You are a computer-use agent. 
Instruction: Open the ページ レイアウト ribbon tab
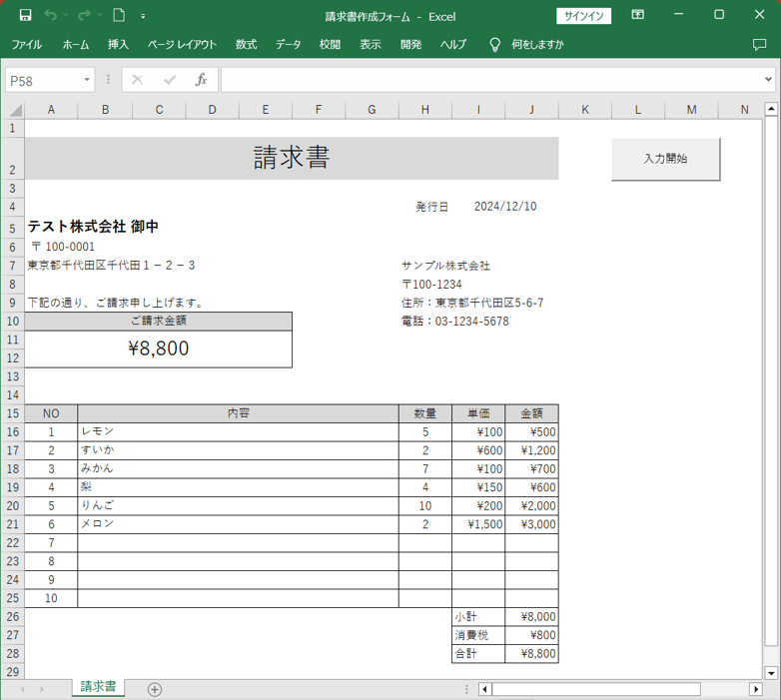pyautogui.click(x=182, y=45)
